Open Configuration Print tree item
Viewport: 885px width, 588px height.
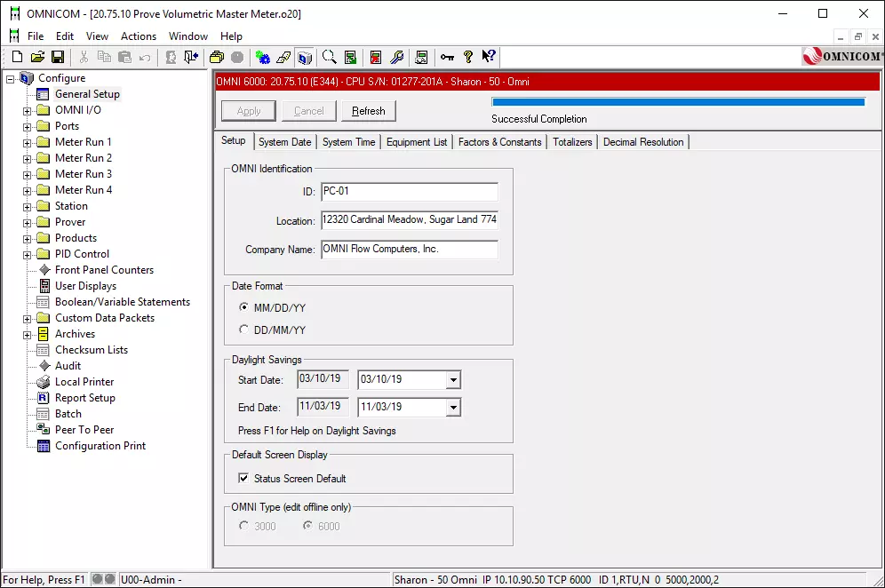pos(100,446)
